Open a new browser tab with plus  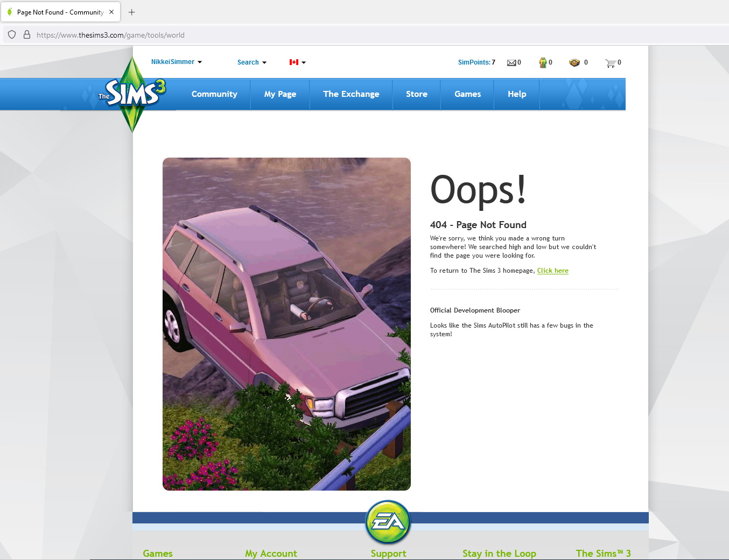[x=131, y=12]
